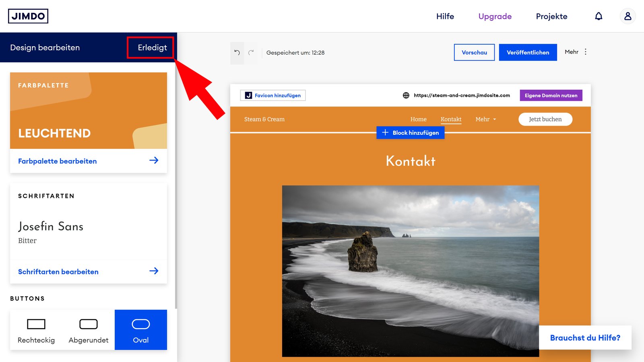
Task: Click the redo arrow icon
Action: (252, 52)
